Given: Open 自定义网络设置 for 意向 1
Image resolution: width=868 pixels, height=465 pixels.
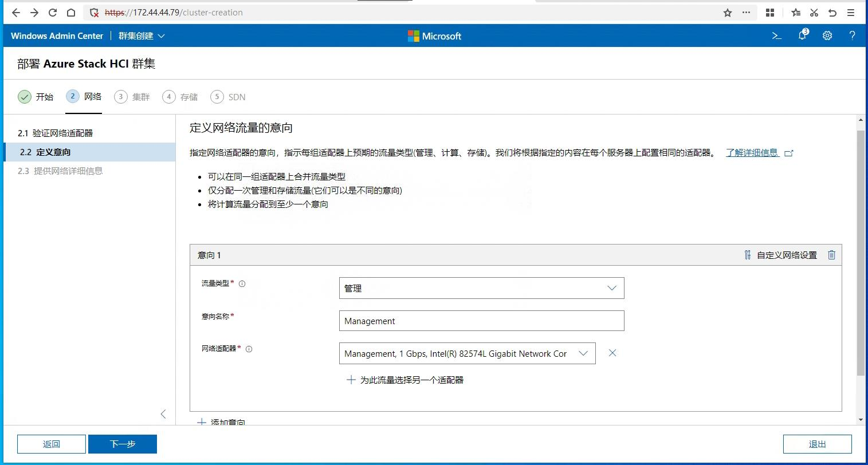Looking at the screenshot, I should coord(780,255).
